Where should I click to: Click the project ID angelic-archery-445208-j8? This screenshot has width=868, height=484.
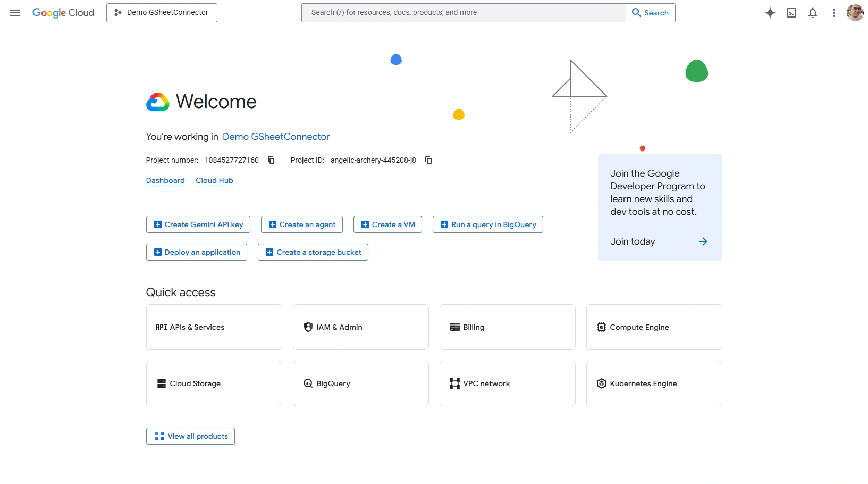click(x=373, y=160)
